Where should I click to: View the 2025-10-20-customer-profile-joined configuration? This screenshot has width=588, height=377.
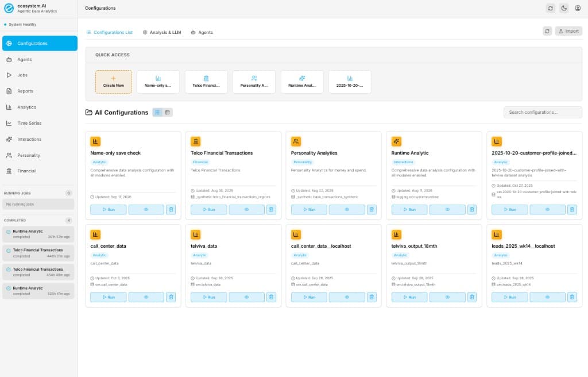click(x=547, y=210)
